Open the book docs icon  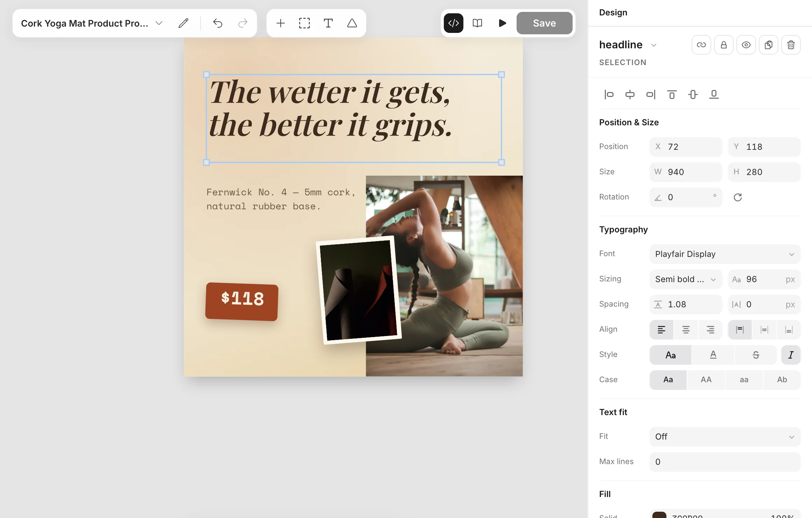pyautogui.click(x=477, y=23)
